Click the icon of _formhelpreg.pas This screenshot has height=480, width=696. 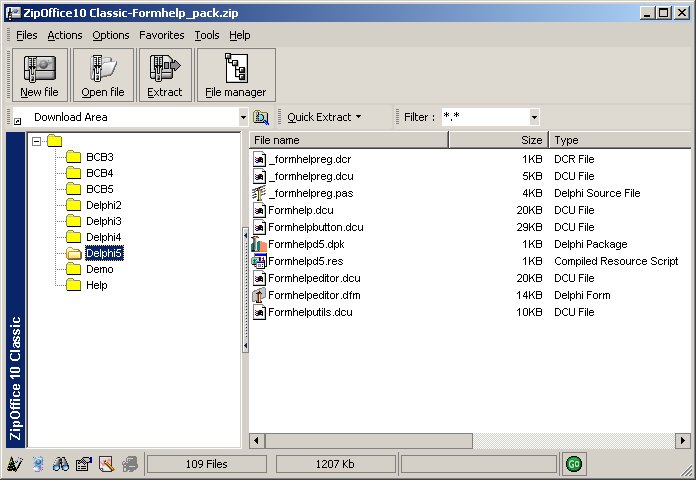[259, 194]
